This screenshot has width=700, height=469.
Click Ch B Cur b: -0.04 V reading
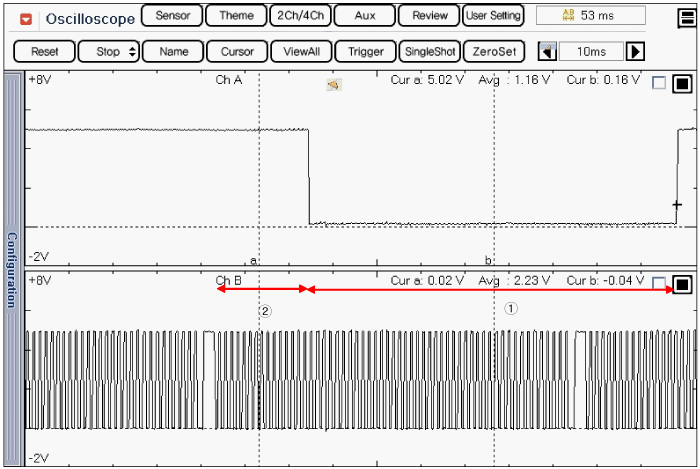605,281
